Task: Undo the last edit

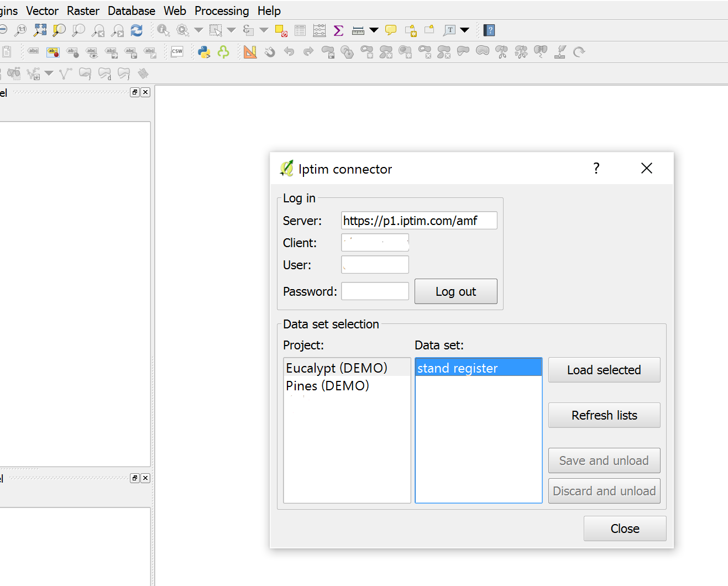Action: coord(289,51)
